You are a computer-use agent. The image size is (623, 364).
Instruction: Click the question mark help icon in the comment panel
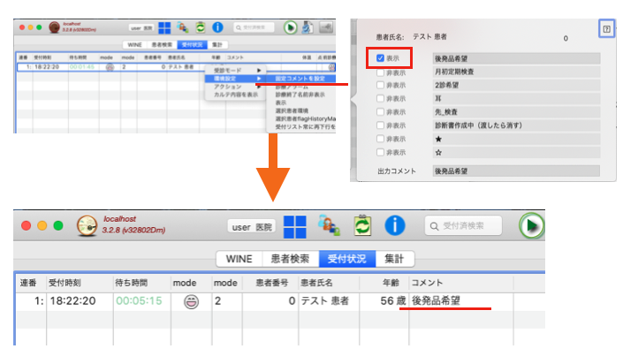coord(606,29)
